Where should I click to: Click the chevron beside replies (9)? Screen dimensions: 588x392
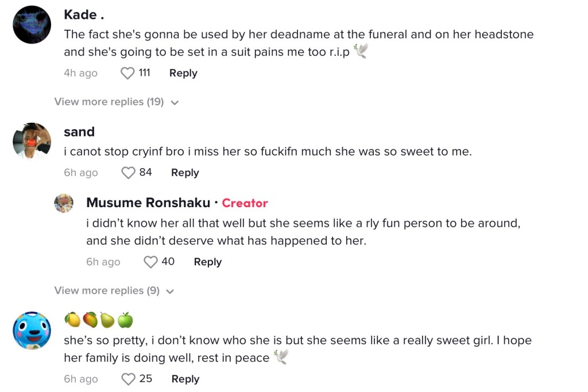pos(170,291)
